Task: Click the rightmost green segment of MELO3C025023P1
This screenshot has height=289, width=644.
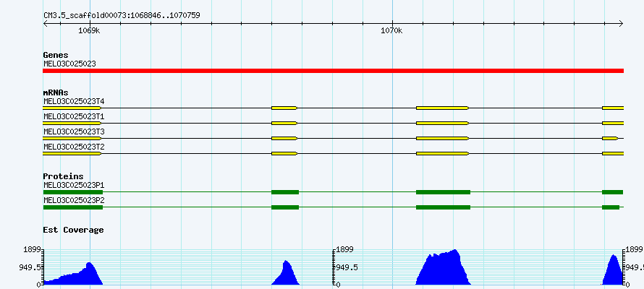Action: (x=613, y=192)
